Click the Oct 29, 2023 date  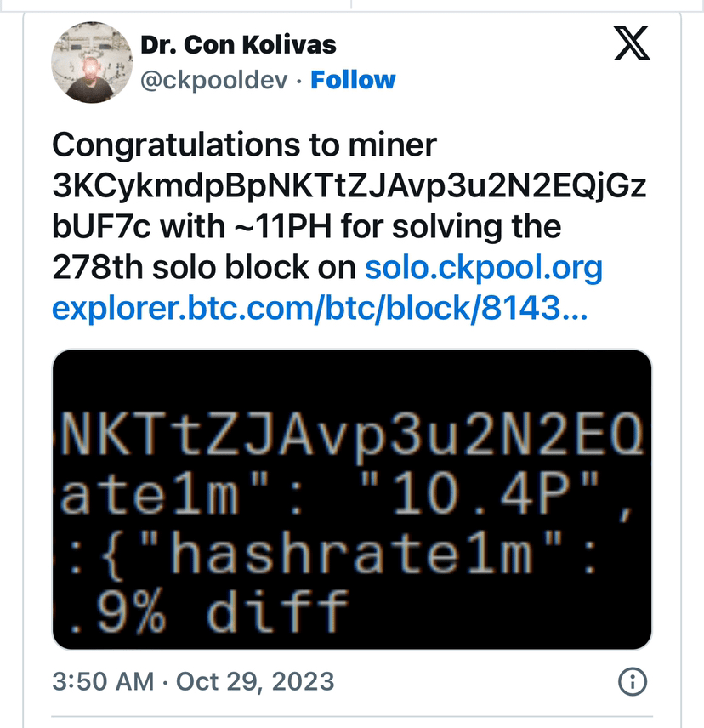(255, 681)
